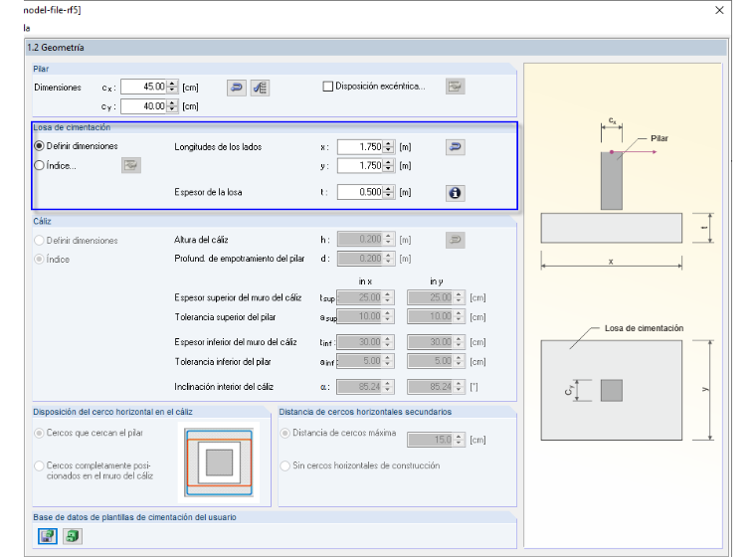Click arrow icon next to foundation side lengths

click(455, 147)
